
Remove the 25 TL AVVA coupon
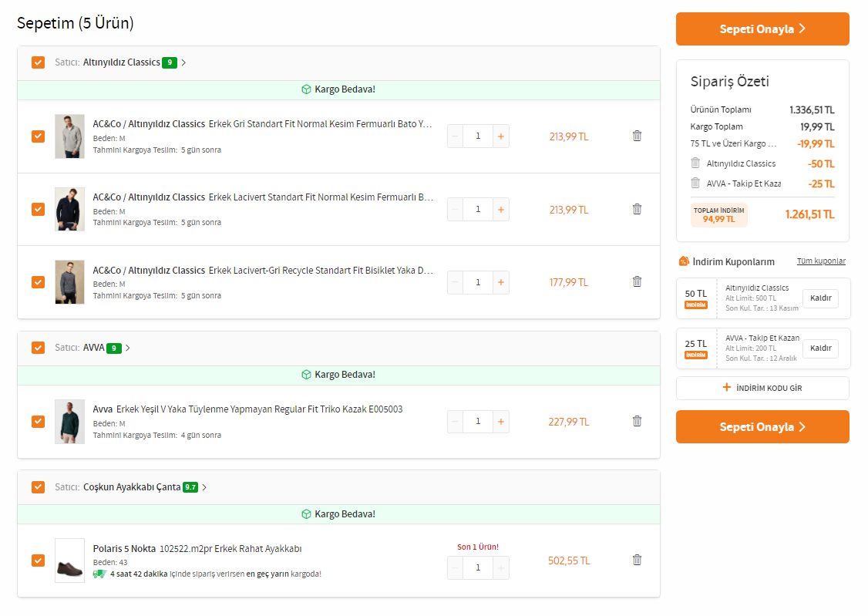pos(820,348)
